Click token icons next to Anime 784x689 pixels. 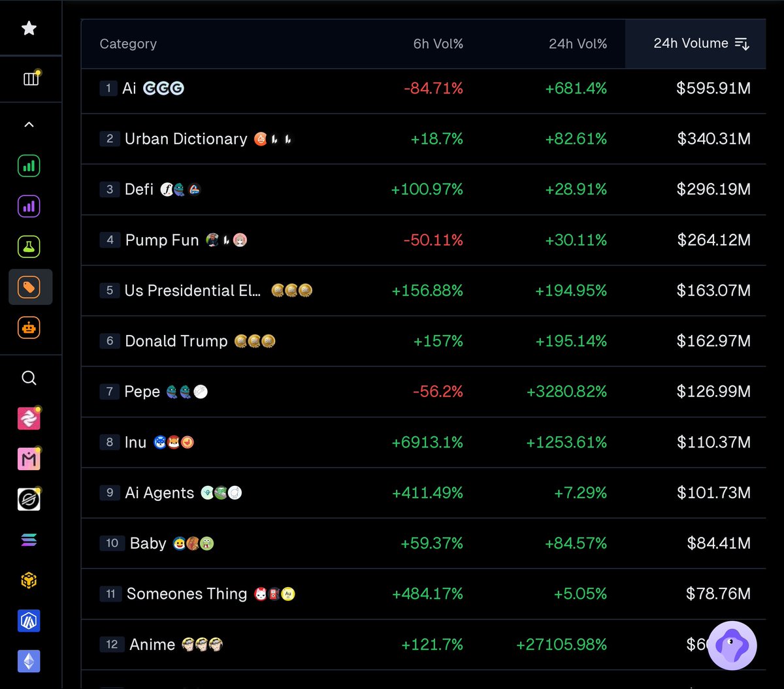(203, 645)
